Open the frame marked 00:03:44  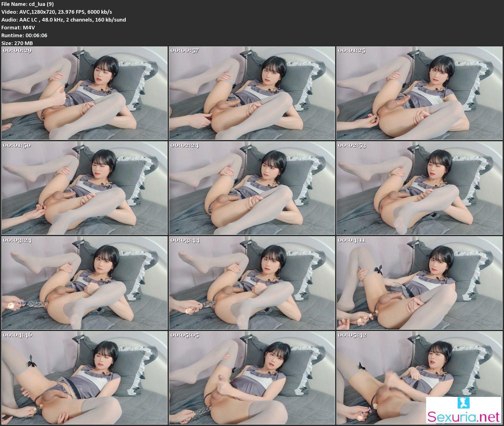click(x=252, y=283)
